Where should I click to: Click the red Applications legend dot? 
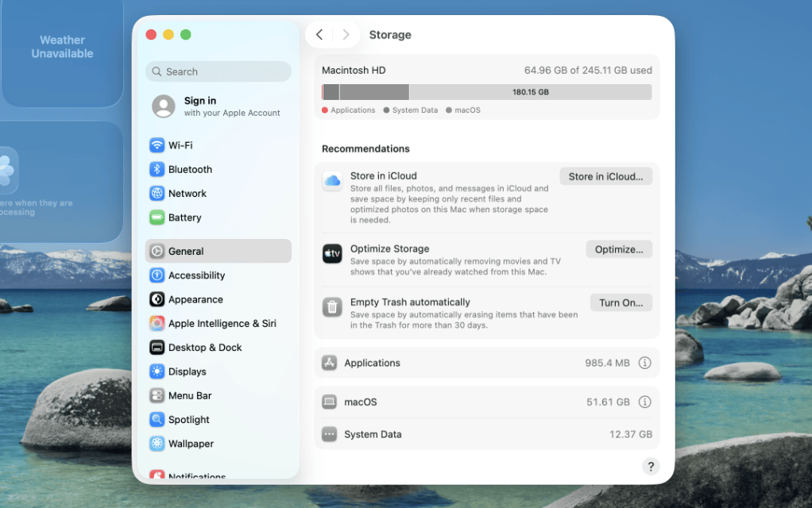pyautogui.click(x=325, y=110)
